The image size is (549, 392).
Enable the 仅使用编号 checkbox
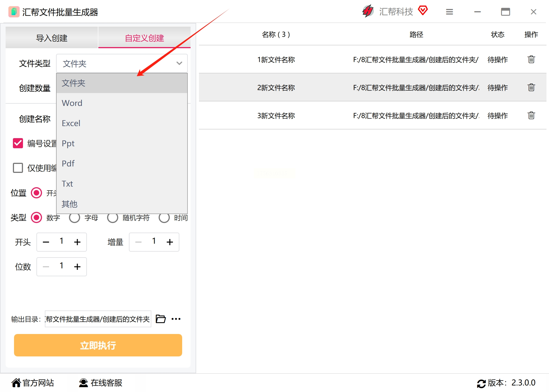18,168
